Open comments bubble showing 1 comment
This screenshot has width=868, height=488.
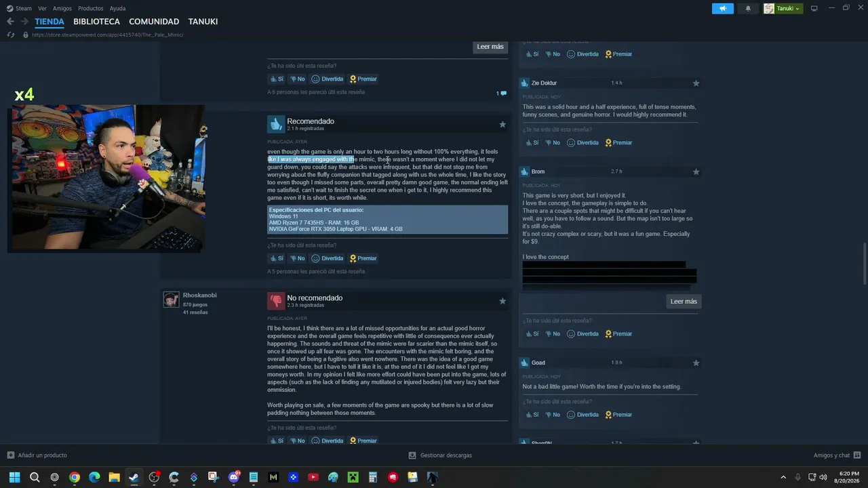tap(502, 93)
